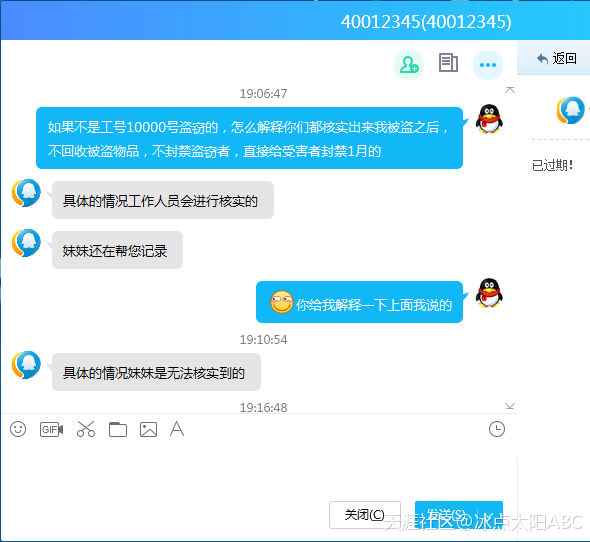Click the penguin avatar beside 你给我解释一下上面我说的

click(x=489, y=293)
